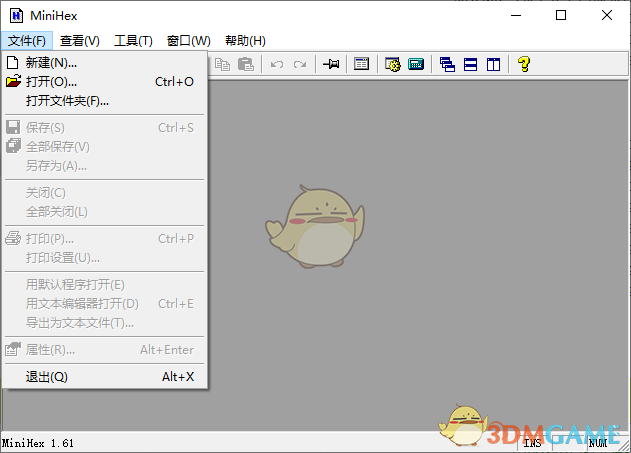Click the 属性(R)... menu entry
Screen dimensions: 631x453
105,350
